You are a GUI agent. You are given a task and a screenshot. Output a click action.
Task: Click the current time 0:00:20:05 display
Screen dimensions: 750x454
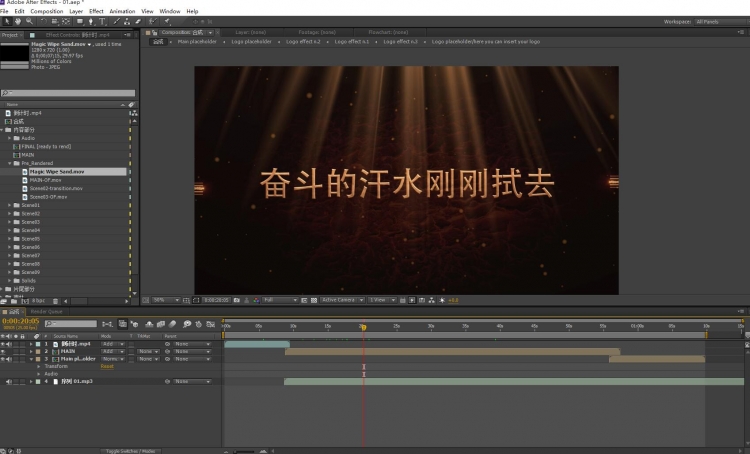pos(21,321)
